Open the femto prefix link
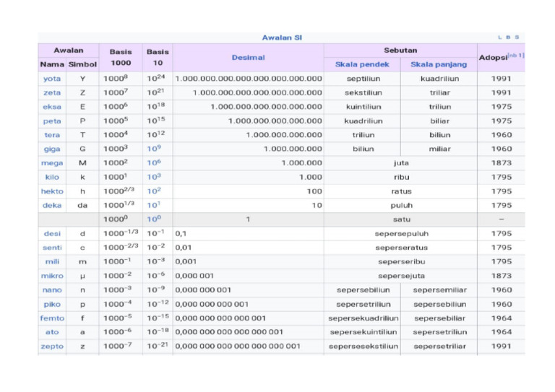This screenshot has width=555, height=392. pos(52,318)
